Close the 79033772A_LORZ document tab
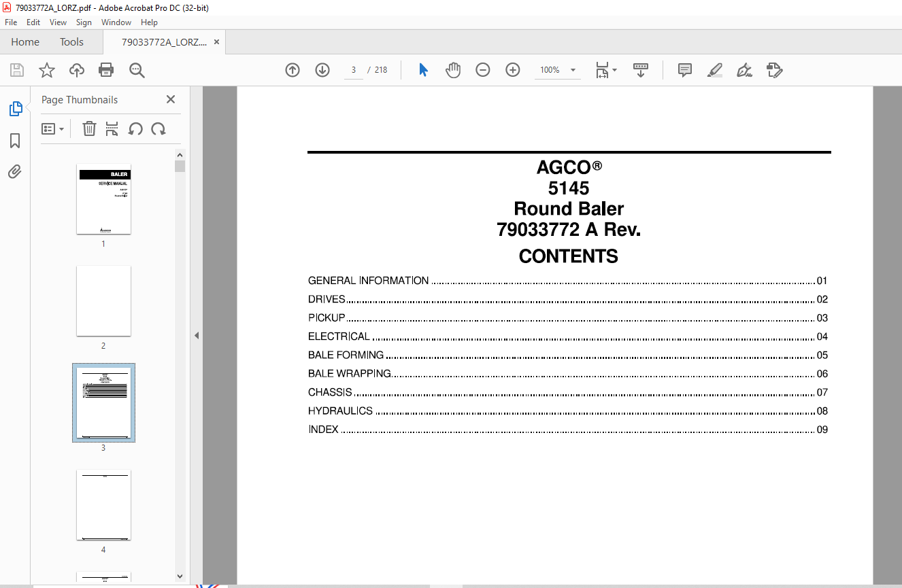Screen dimensions: 902x588 216,42
